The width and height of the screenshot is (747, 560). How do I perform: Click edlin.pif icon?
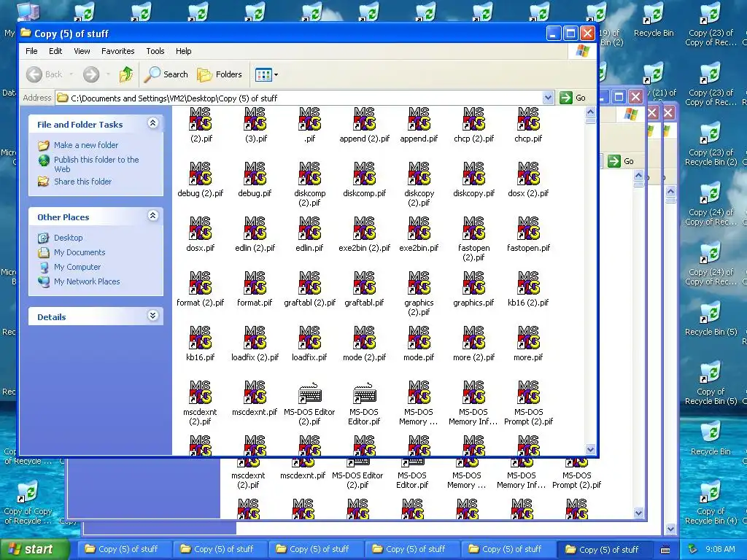[x=309, y=228]
